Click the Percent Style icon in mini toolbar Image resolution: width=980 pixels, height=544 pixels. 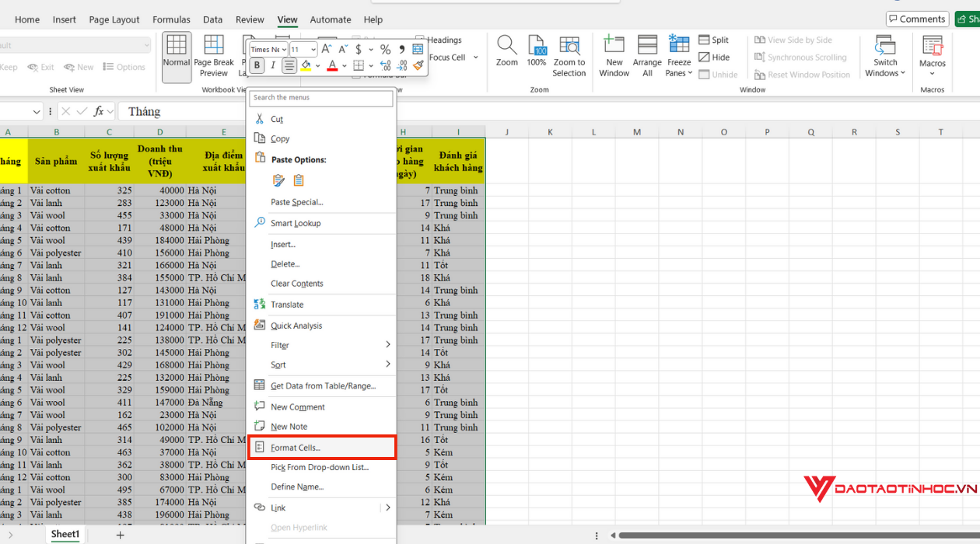[385, 50]
